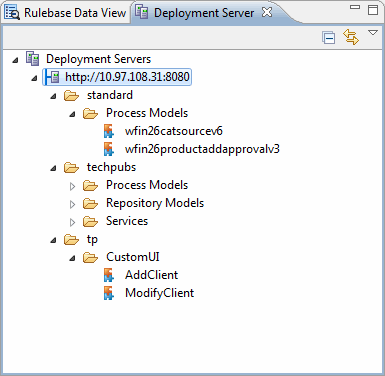
Task: Select the Deployment Server tab
Action: tap(203, 13)
